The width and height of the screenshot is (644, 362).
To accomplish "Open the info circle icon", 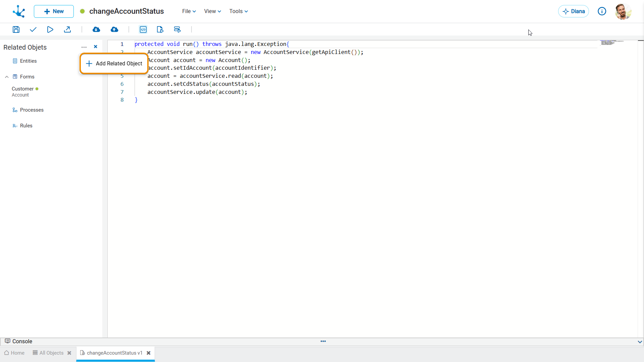I will 602,11.
